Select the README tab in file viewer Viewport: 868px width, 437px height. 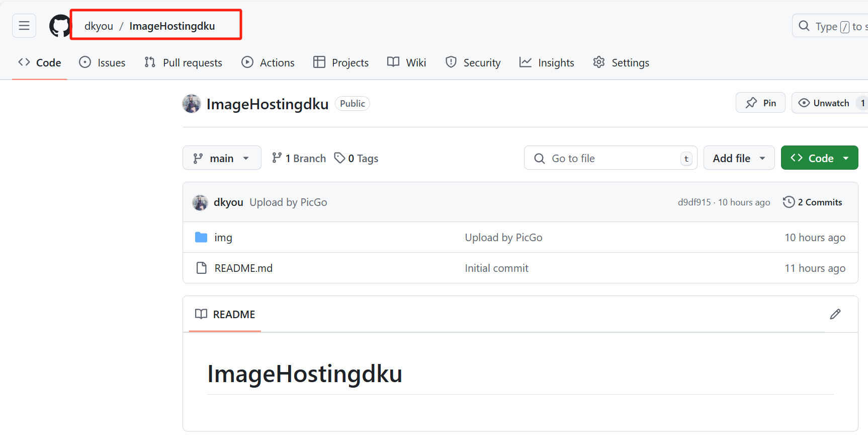(x=225, y=314)
